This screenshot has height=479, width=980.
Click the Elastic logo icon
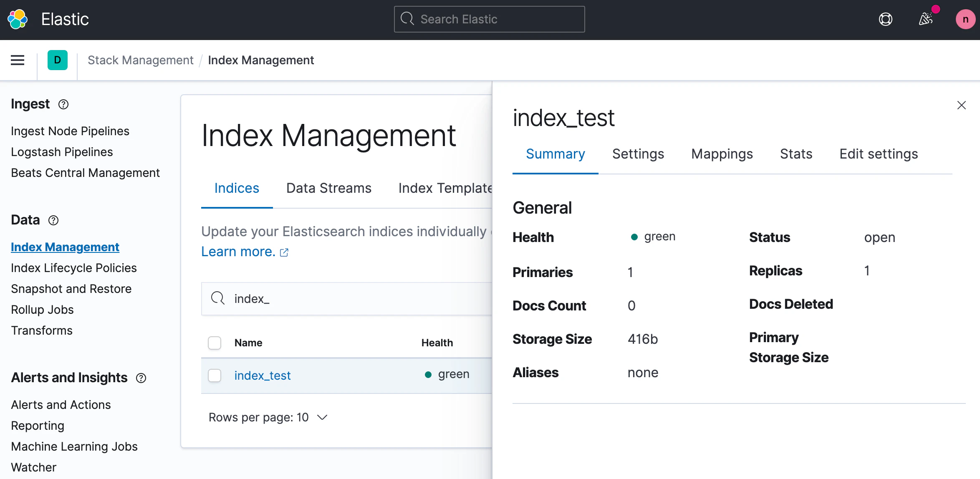[18, 19]
